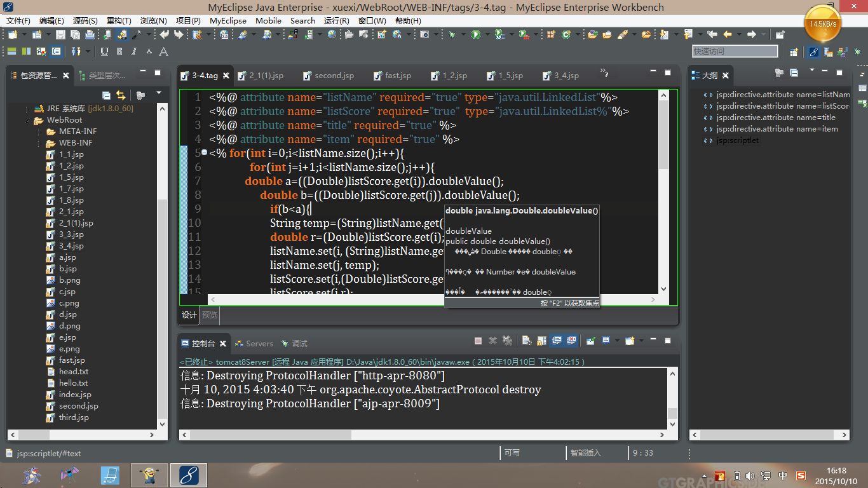The width and height of the screenshot is (868, 488).
Task: Click the Save icon in the toolbar
Action: click(60, 35)
